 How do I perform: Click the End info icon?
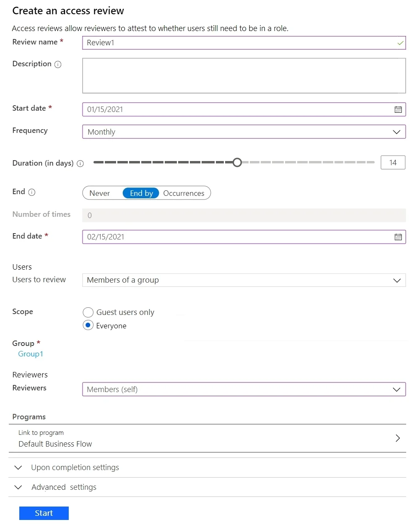click(x=32, y=192)
